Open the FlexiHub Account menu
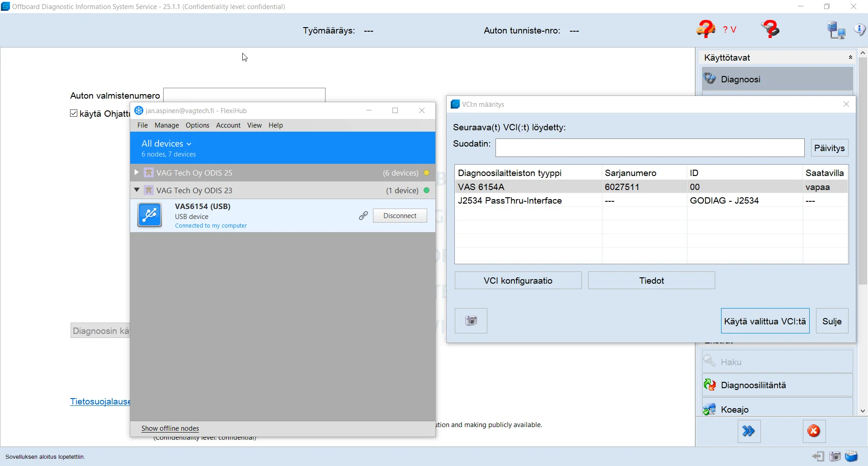This screenshot has height=466, width=868. click(228, 125)
